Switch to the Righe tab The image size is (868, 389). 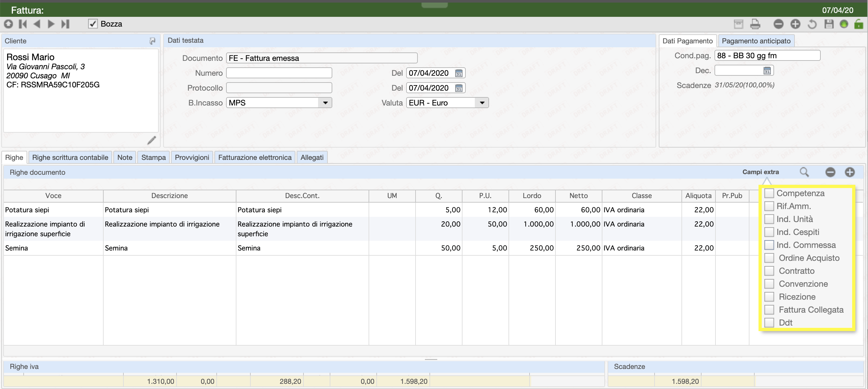tap(14, 157)
